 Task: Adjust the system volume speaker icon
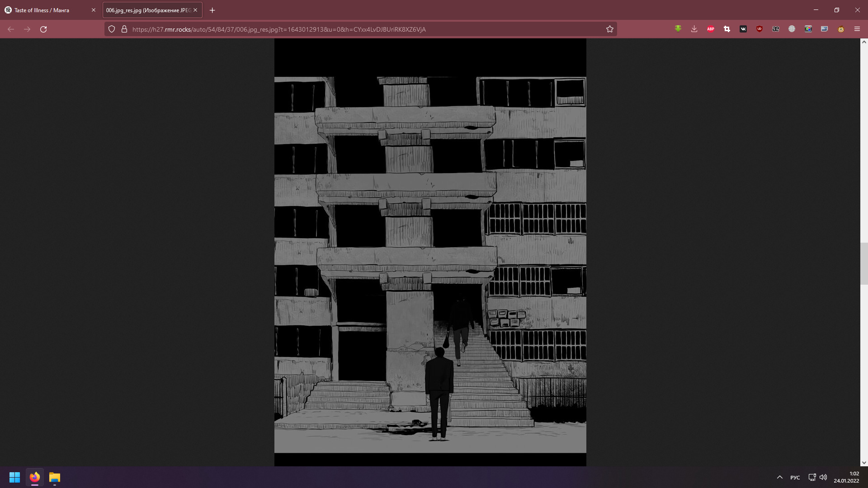point(823,477)
